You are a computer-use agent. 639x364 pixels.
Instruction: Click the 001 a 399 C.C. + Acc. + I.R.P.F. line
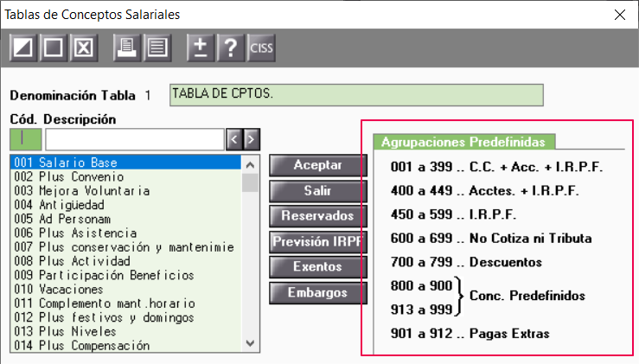[x=496, y=167]
